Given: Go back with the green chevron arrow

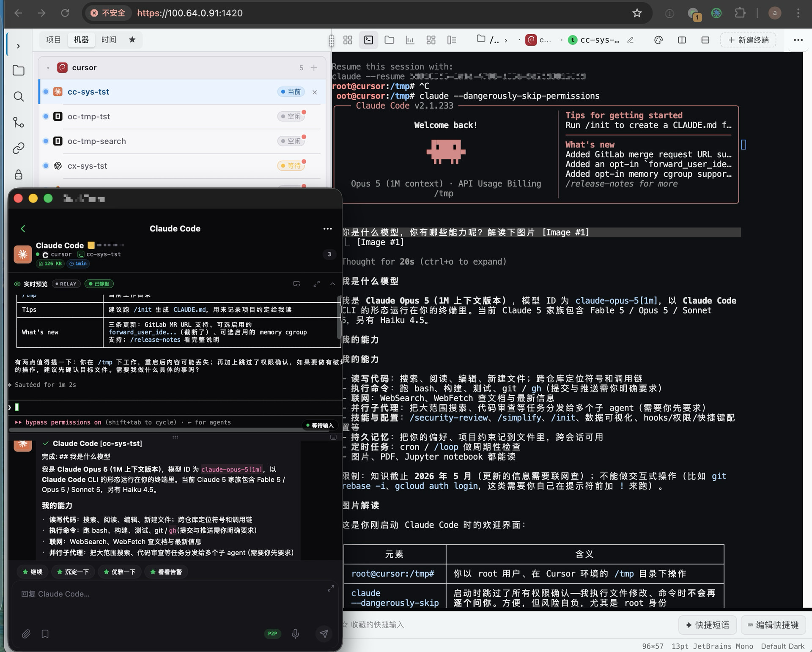Looking at the screenshot, I should (23, 229).
